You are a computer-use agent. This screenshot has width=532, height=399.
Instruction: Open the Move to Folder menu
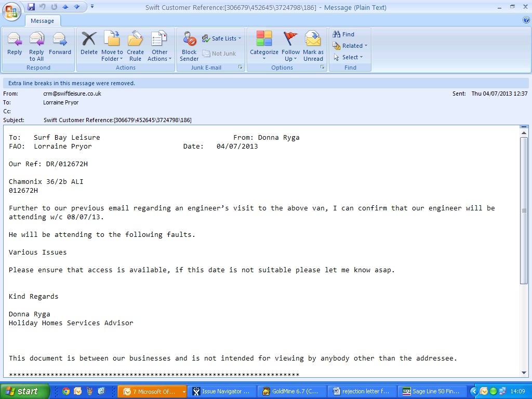[112, 46]
